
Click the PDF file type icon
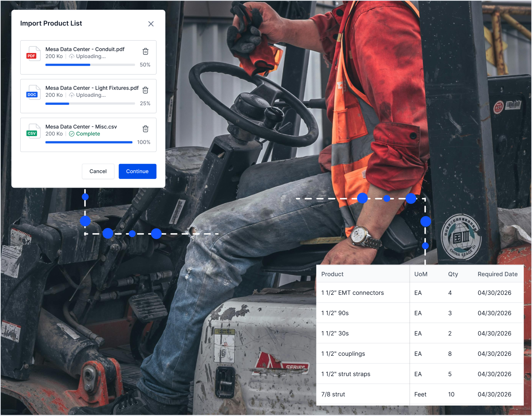(x=33, y=54)
